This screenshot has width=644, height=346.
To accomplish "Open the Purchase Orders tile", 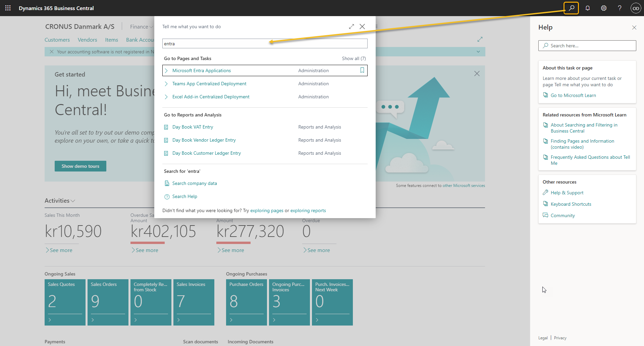I will point(247,302).
